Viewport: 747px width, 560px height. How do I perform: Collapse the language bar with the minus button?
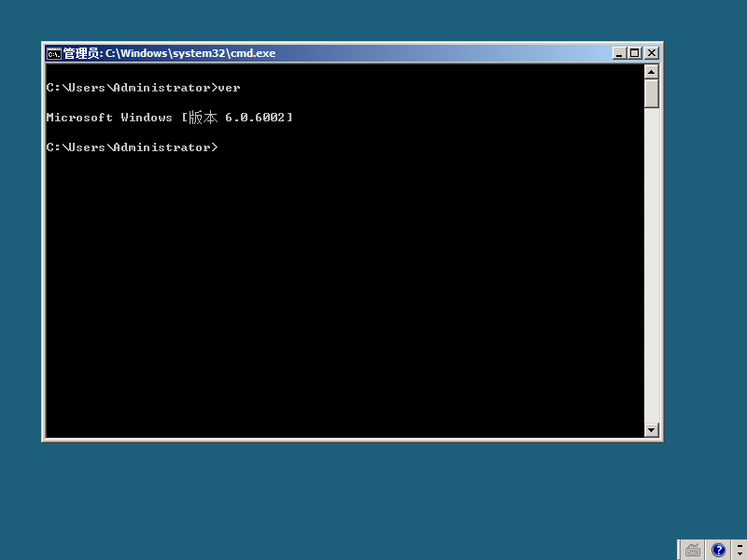point(740,546)
